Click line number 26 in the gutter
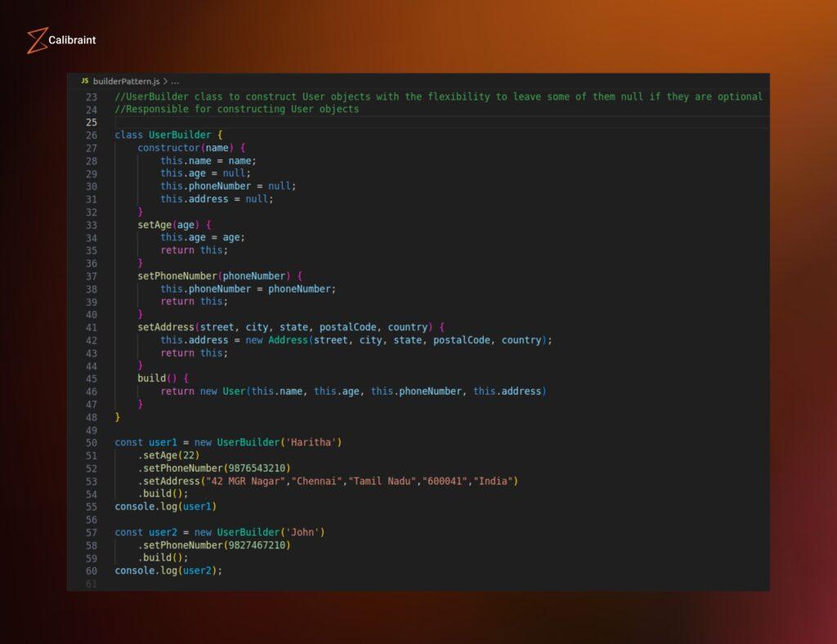The width and height of the screenshot is (837, 644). click(x=90, y=135)
